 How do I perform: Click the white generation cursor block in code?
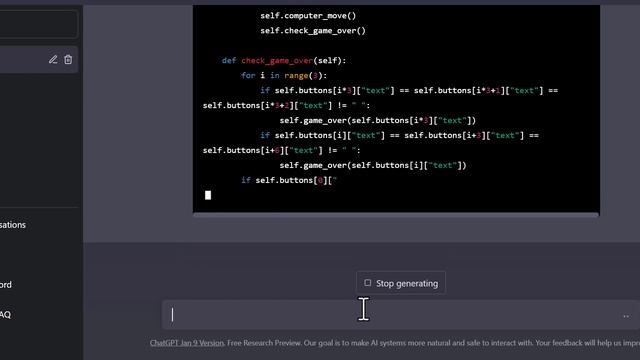(x=208, y=195)
